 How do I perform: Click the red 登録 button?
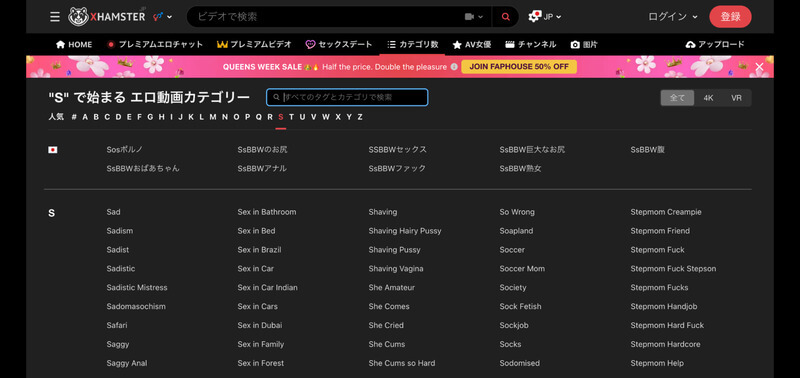pos(730,17)
